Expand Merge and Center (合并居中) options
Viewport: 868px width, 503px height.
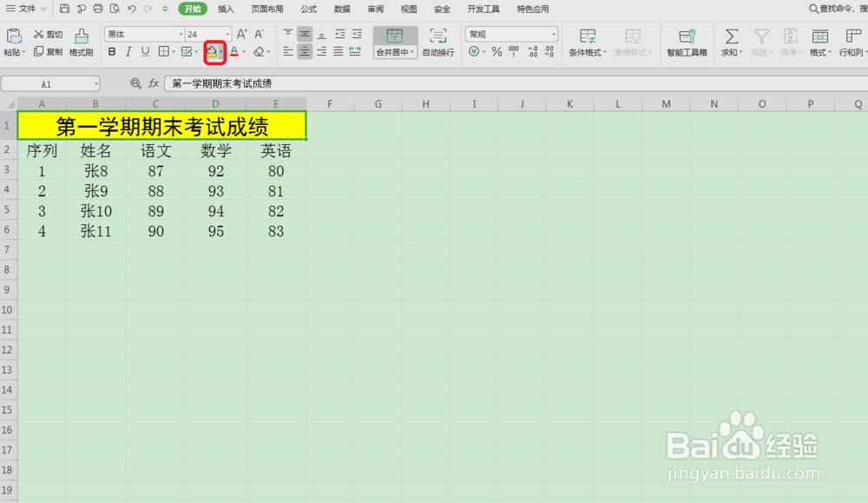click(x=395, y=52)
